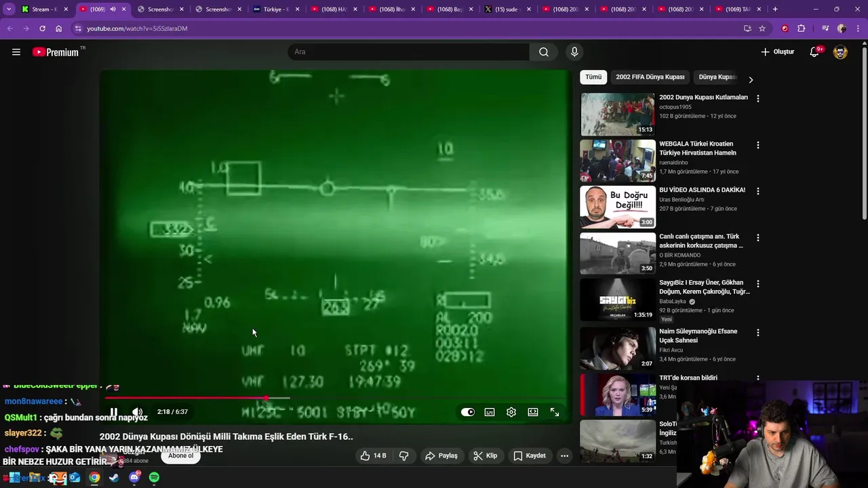Open the notifications bell
868x488 pixels.
(x=814, y=52)
